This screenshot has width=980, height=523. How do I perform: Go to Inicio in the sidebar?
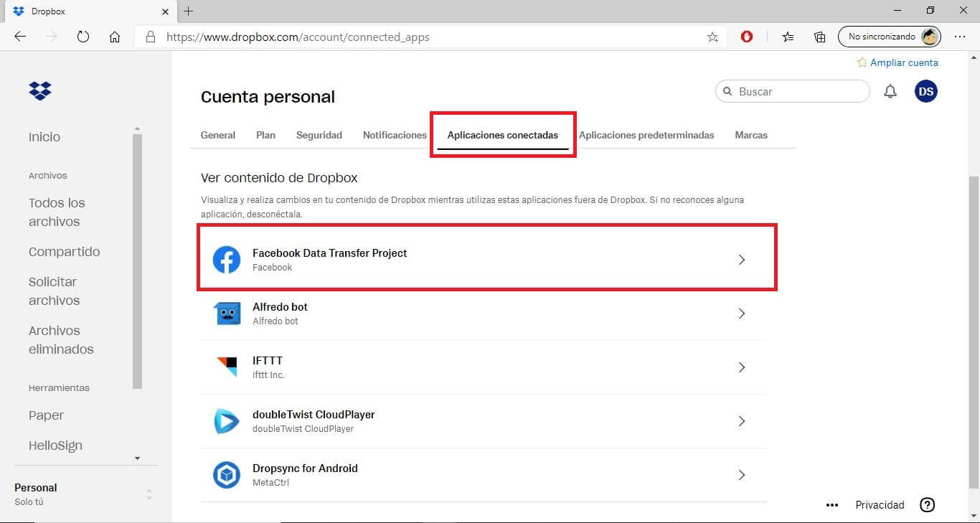[x=44, y=137]
